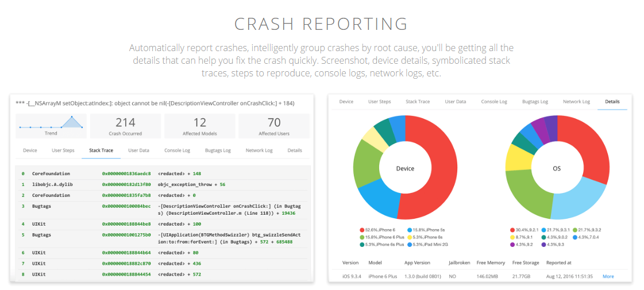Select stack frame 3 Bugtags row
This screenshot has height=290, width=644.
(x=163, y=210)
